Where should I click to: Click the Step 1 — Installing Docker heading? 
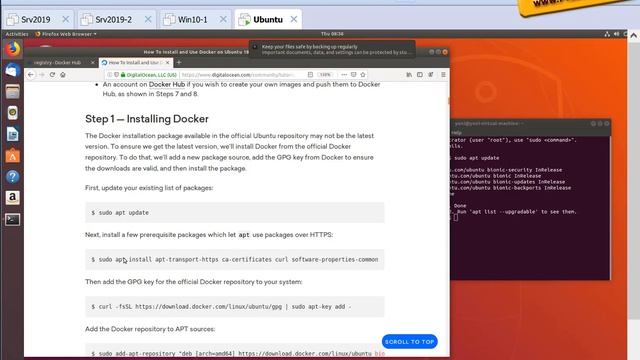click(147, 119)
